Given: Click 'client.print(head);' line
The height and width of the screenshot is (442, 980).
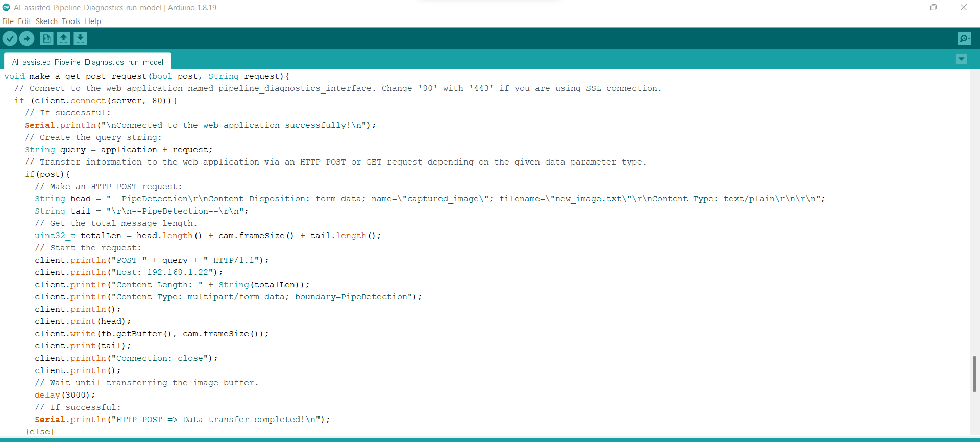Looking at the screenshot, I should pyautogui.click(x=83, y=321).
